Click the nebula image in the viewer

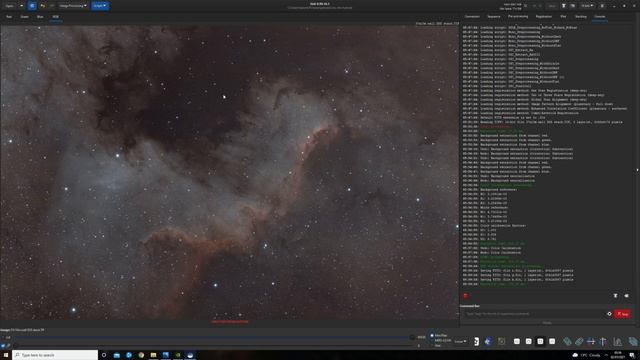[230, 172]
